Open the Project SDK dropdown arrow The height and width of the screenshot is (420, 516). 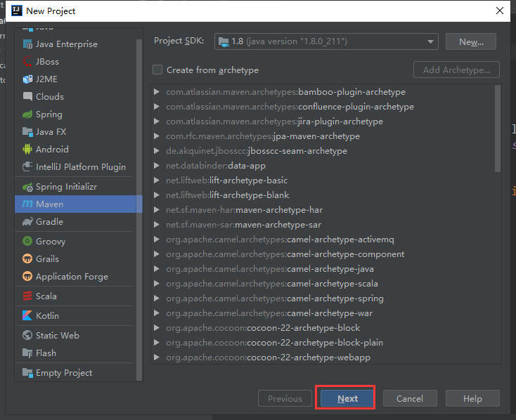click(430, 41)
